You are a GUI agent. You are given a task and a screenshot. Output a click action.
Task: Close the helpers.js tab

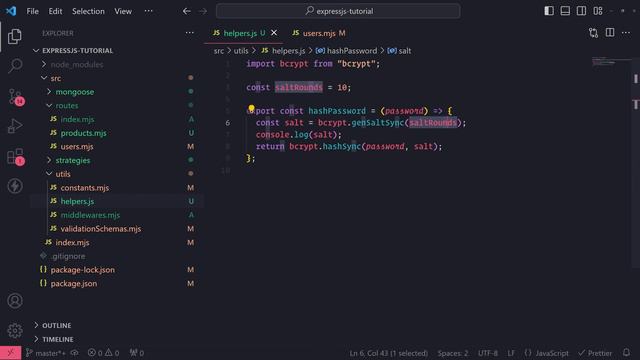point(274,33)
